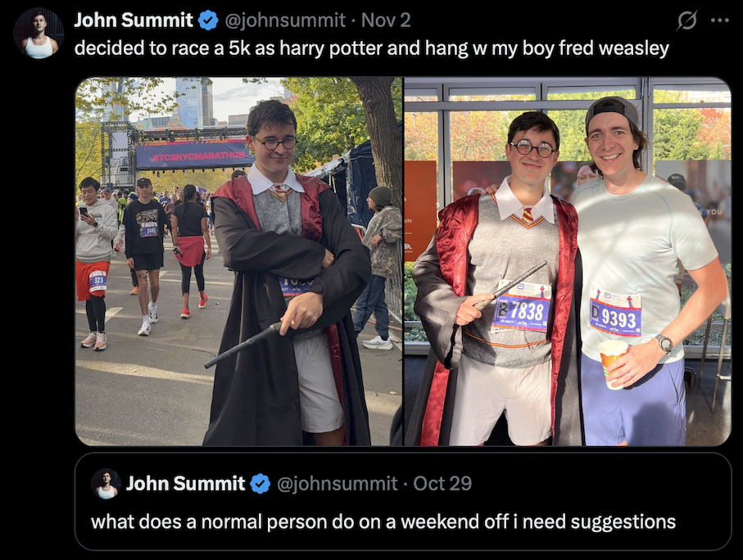Open quoted tweet avatar of John Summit
This screenshot has height=560, width=743.
click(106, 484)
